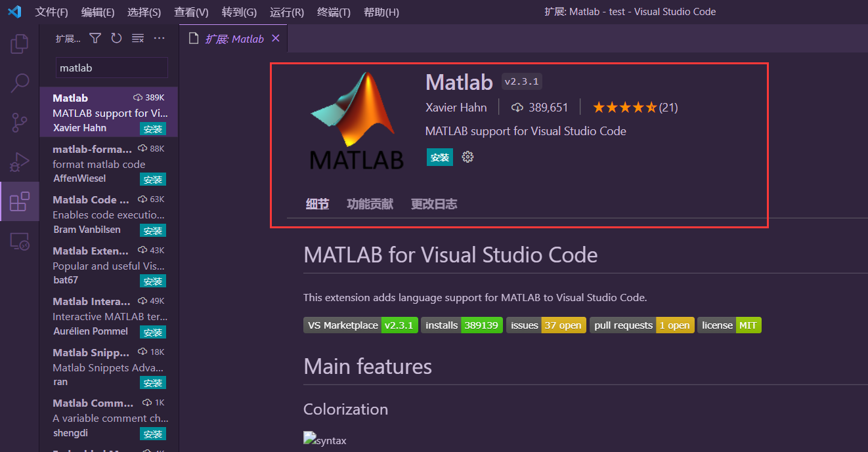
Task: Open 编辑(E) menu
Action: pos(98,12)
